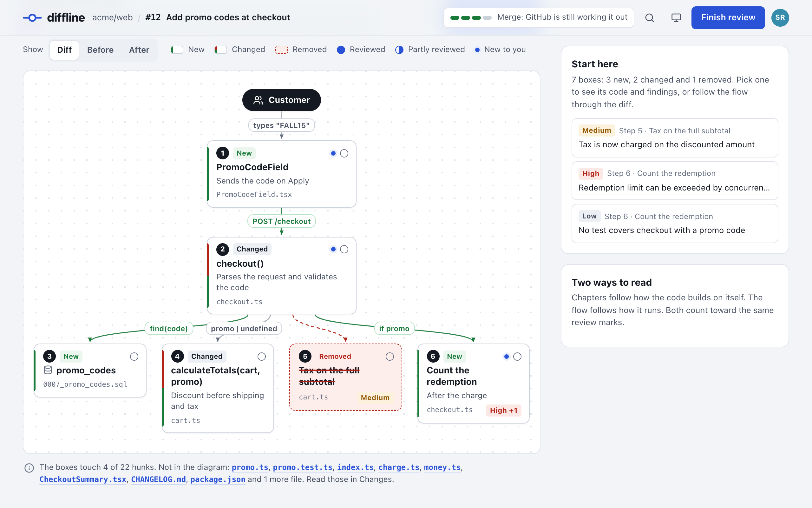Mark Count the redemption as reviewed

coord(517,357)
